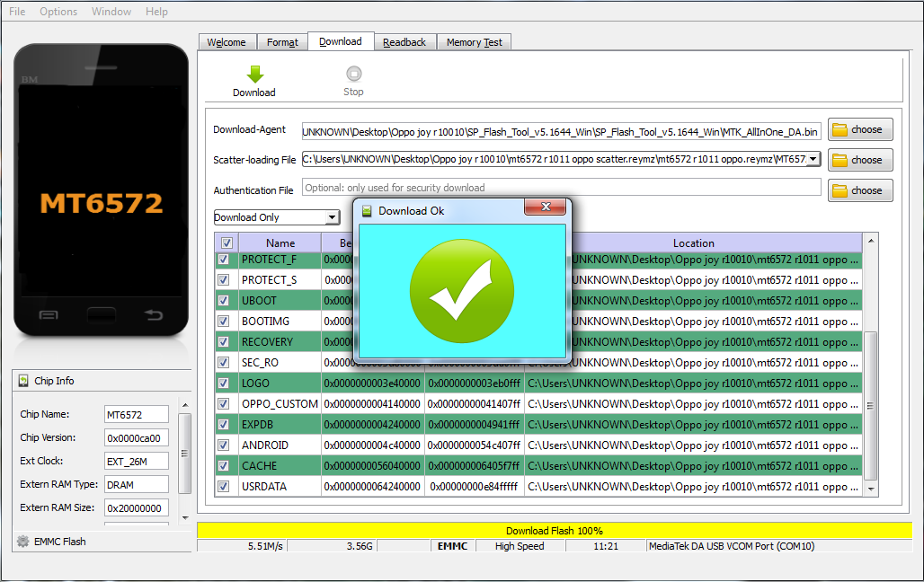Click folder icon beside Download-Agent choose
This screenshot has height=582, width=924.
click(x=840, y=129)
